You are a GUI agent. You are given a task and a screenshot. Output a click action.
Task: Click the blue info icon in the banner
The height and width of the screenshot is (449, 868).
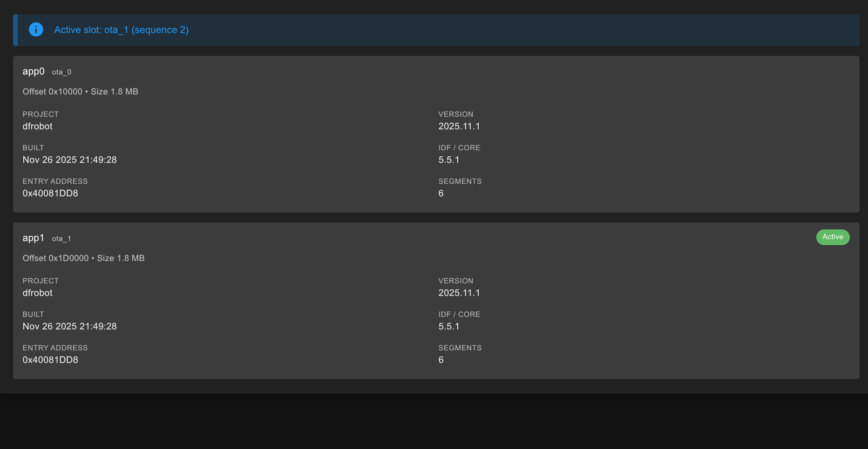tap(36, 30)
